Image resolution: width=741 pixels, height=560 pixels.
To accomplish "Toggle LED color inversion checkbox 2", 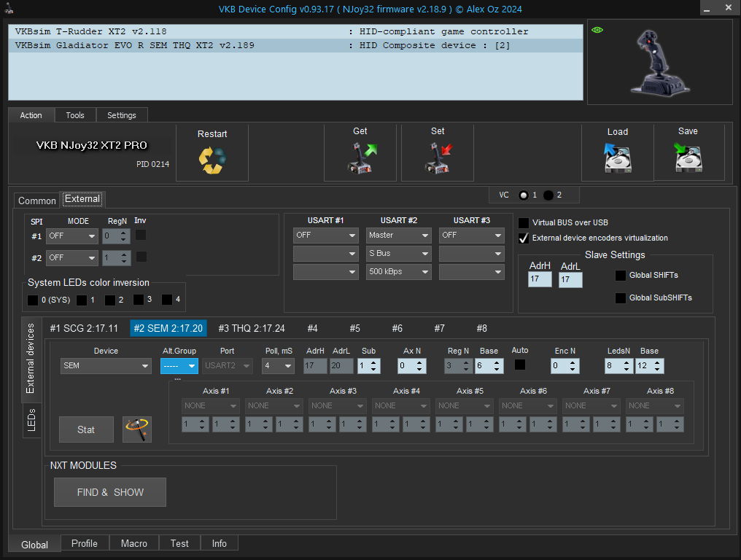I will (x=110, y=300).
